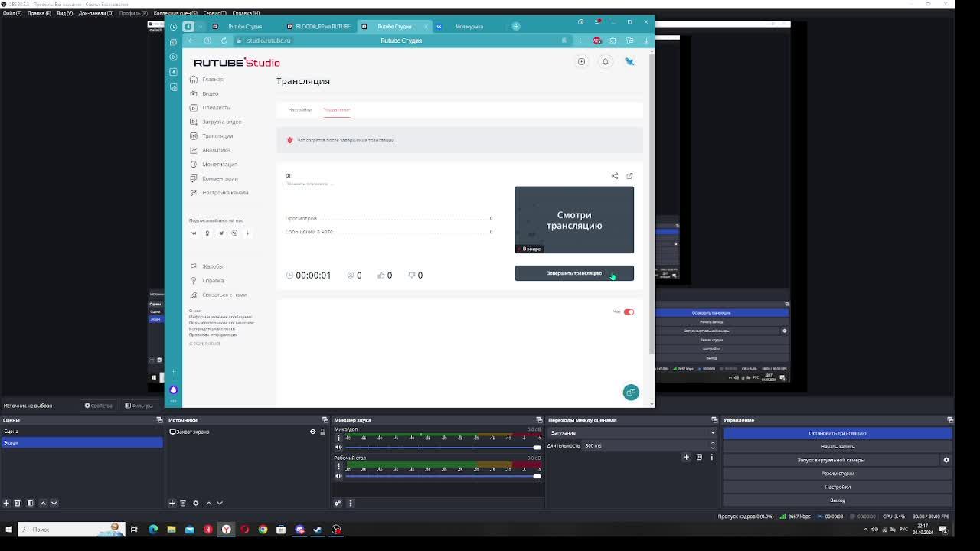Switch to Моя музыка browser tab
This screenshot has height=551, width=980.
[469, 26]
